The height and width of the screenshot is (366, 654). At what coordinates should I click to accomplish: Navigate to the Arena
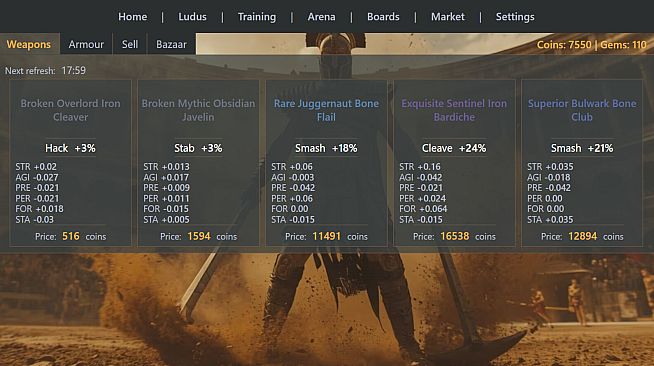(321, 17)
